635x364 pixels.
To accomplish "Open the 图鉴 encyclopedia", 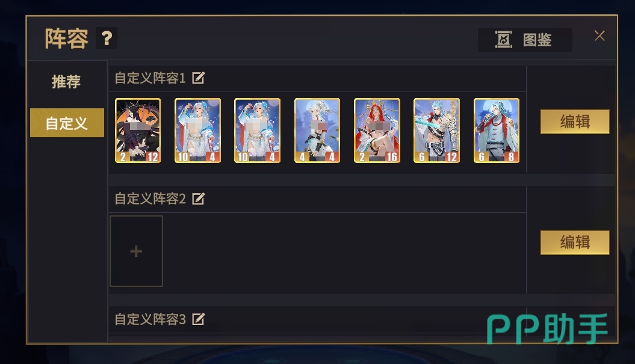I will click(x=525, y=40).
